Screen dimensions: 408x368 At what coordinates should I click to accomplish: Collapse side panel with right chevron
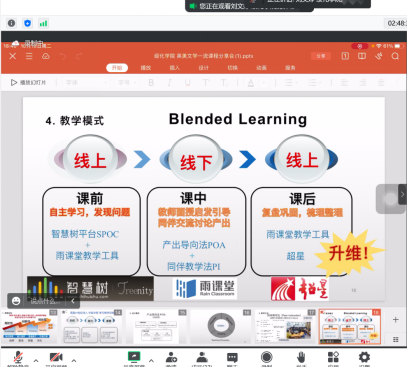[x=402, y=194]
